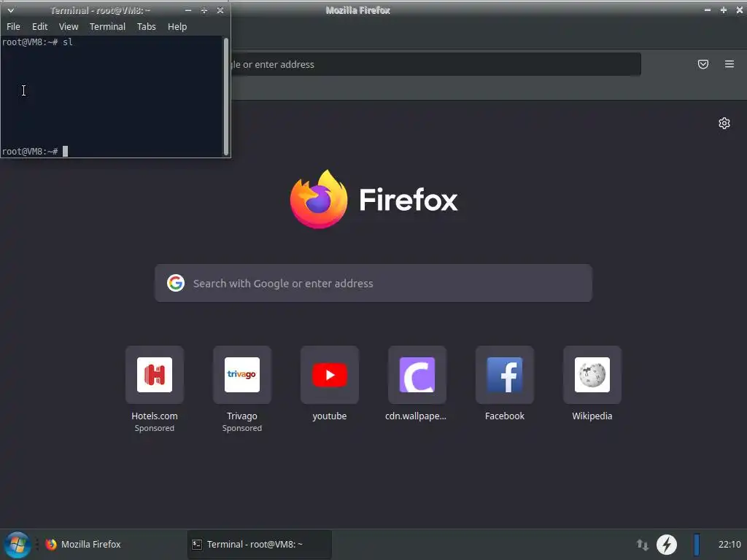Maximize the Terminal window

[204, 10]
